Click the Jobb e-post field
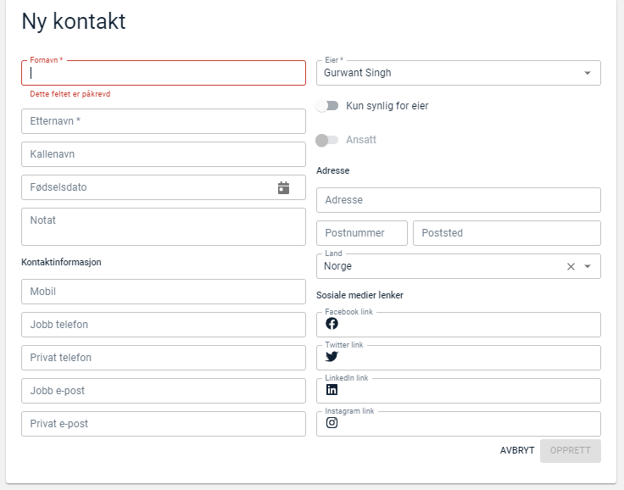The height and width of the screenshot is (490, 624). [163, 390]
